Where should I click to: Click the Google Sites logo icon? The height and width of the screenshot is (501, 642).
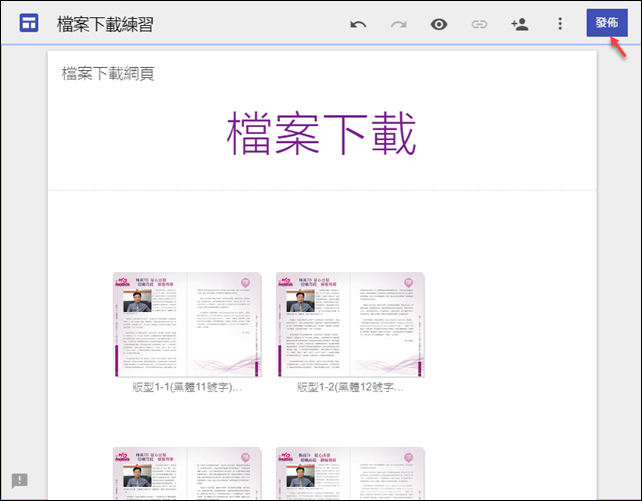(29, 23)
